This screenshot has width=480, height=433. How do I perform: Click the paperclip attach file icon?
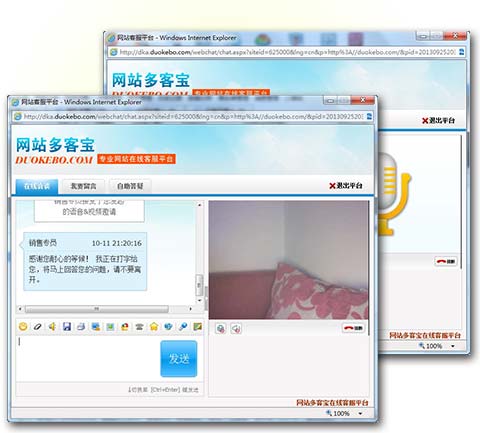[37, 326]
